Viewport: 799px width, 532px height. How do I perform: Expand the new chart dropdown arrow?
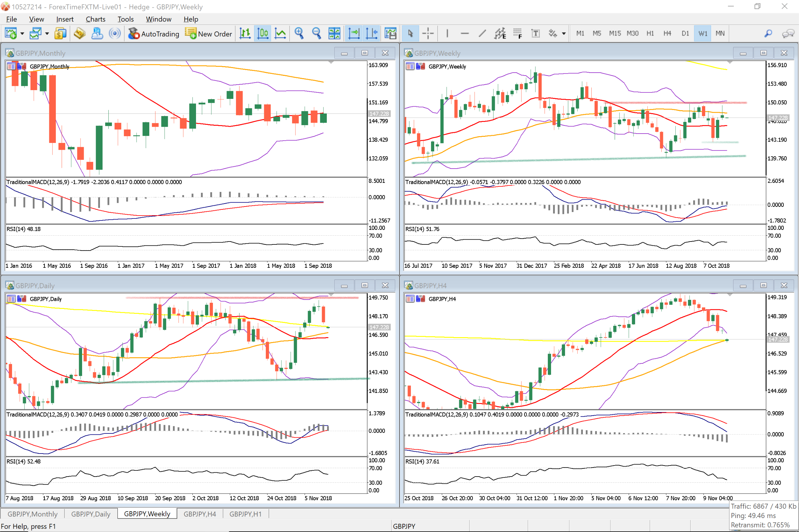(22, 33)
